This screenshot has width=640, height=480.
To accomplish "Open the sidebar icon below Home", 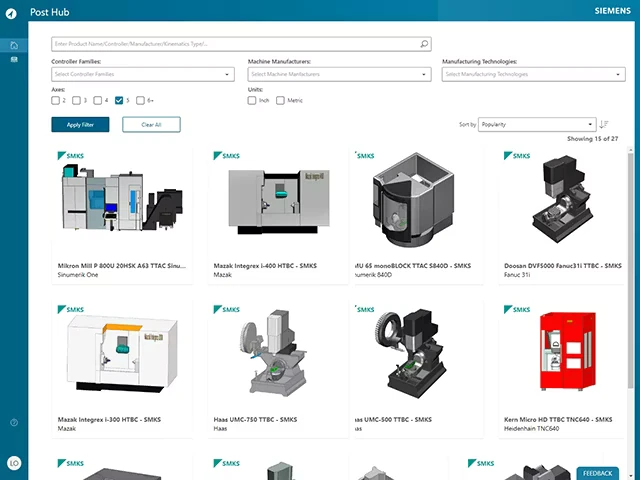I will tap(14, 60).
